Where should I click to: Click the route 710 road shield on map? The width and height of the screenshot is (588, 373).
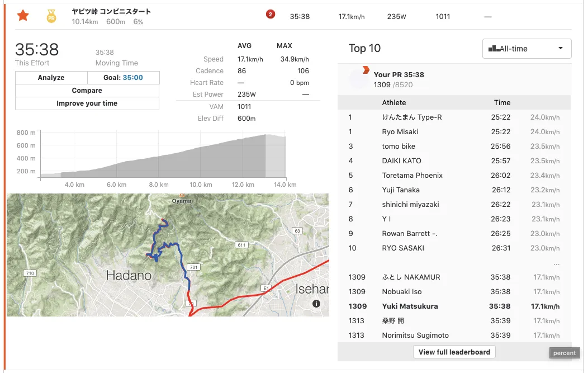29,273
